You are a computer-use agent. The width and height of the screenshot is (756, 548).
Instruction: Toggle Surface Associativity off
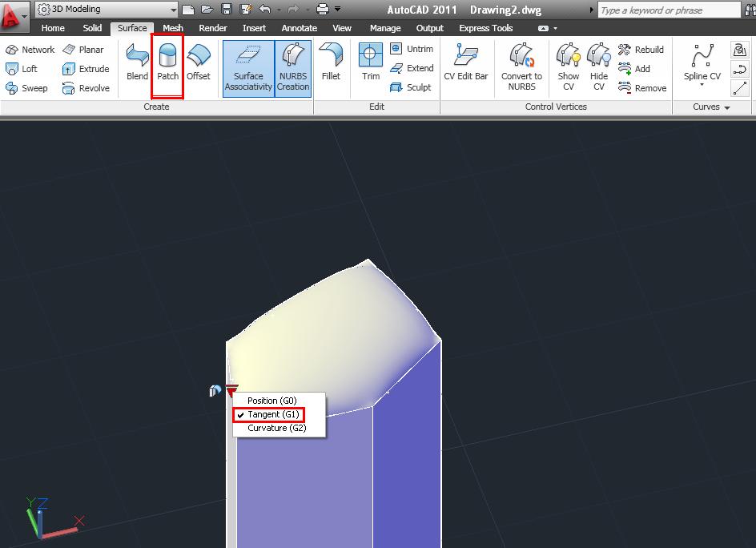[248, 67]
